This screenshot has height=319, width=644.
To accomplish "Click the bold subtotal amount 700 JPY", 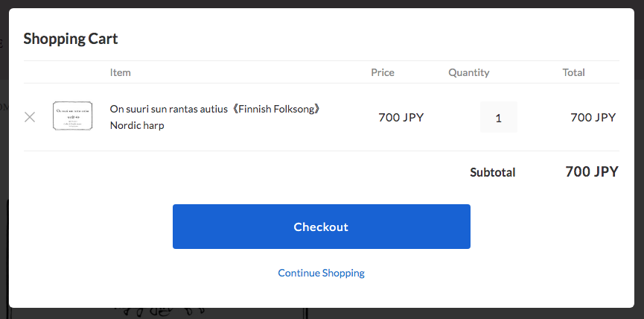I will click(591, 171).
